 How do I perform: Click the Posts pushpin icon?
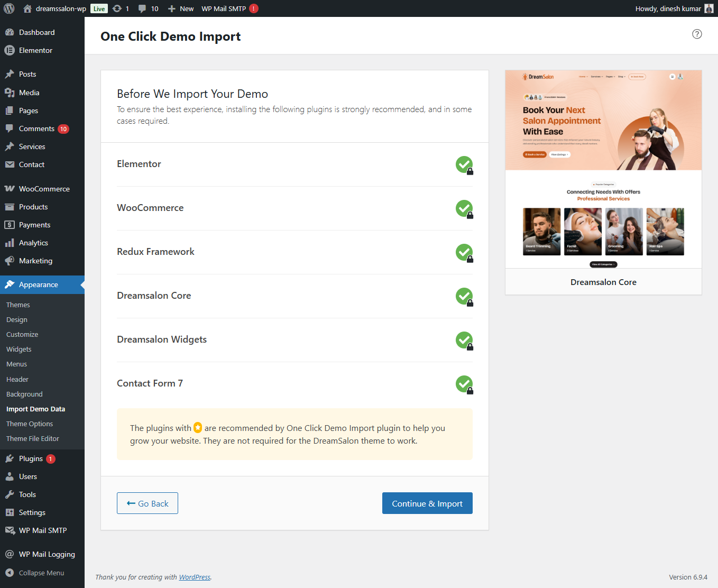10,74
